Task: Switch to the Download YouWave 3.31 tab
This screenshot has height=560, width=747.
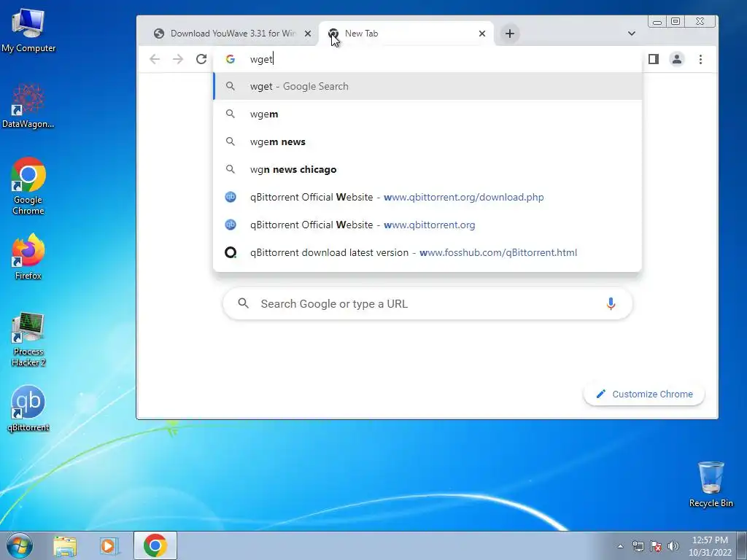Action: pos(233,34)
